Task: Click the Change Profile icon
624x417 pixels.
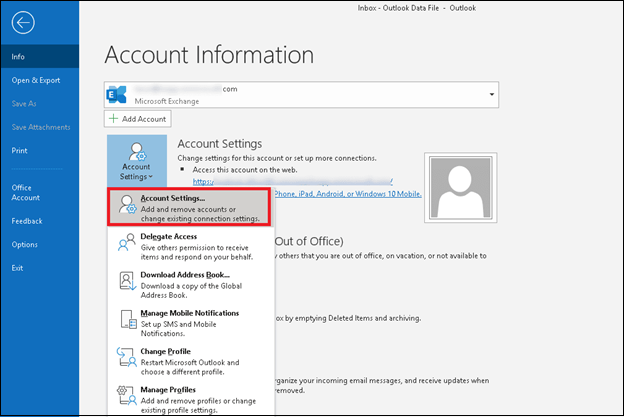Action: coord(127,357)
